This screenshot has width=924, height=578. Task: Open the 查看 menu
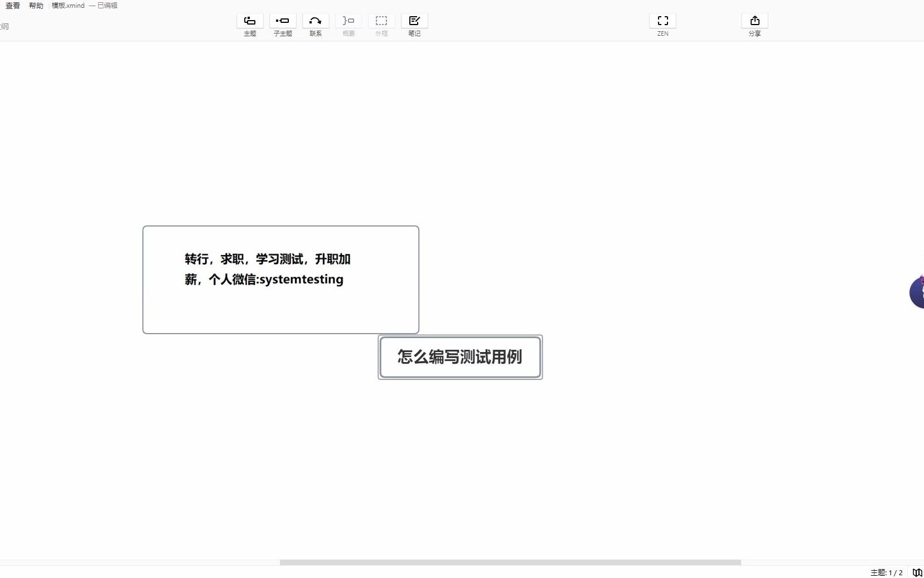[12, 6]
